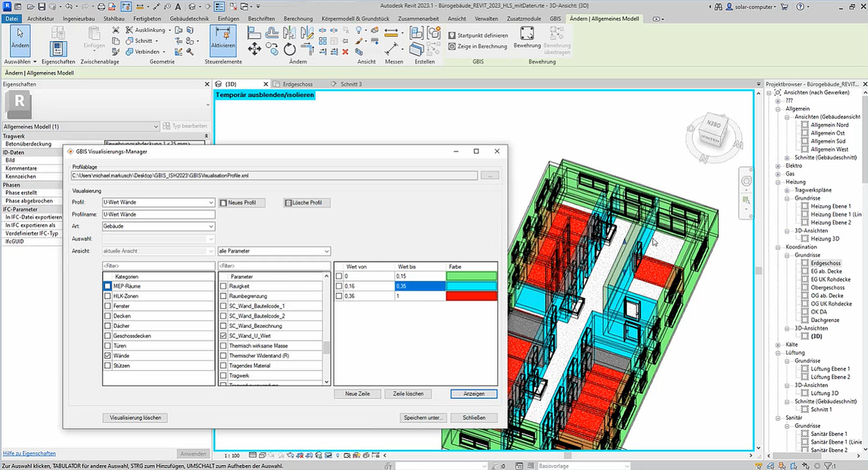Click the red Delete X icon

coord(345,52)
